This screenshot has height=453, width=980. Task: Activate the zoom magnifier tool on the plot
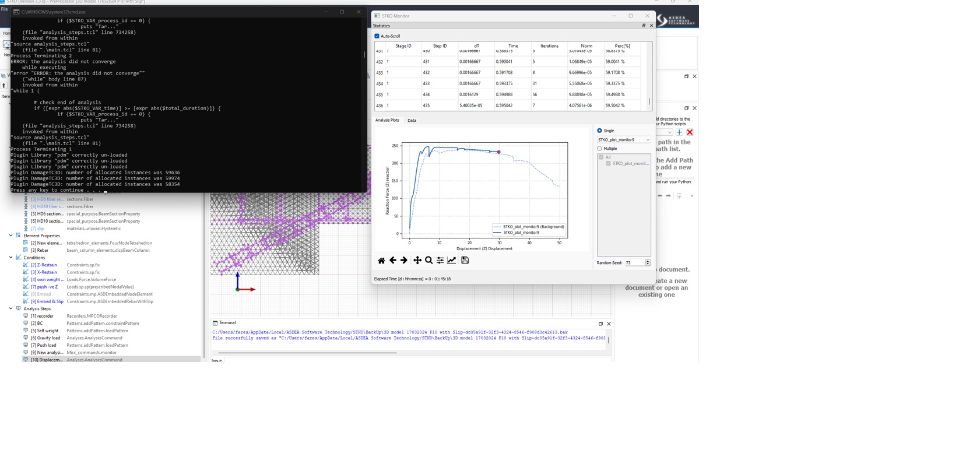pyautogui.click(x=428, y=261)
